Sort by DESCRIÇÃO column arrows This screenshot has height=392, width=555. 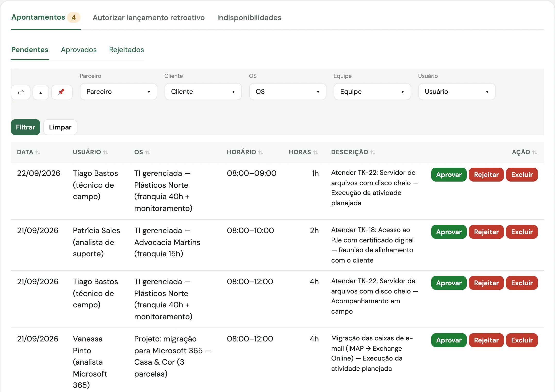point(373,152)
